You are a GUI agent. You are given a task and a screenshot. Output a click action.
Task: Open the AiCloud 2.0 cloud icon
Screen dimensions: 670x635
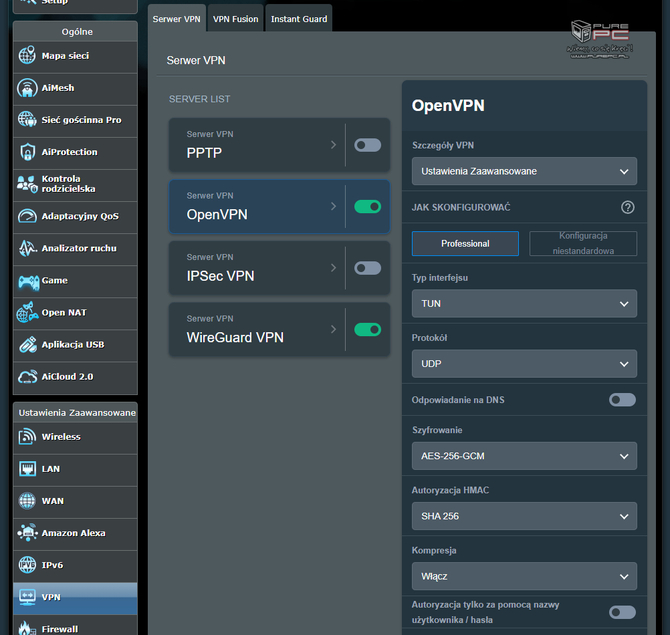pos(27,377)
